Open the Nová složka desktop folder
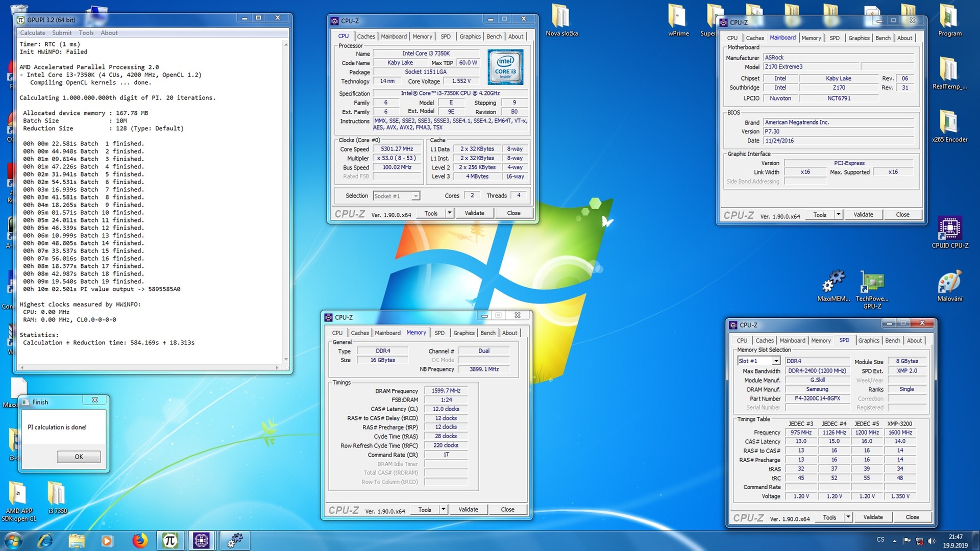Viewport: 980px width, 551px height. [561, 20]
